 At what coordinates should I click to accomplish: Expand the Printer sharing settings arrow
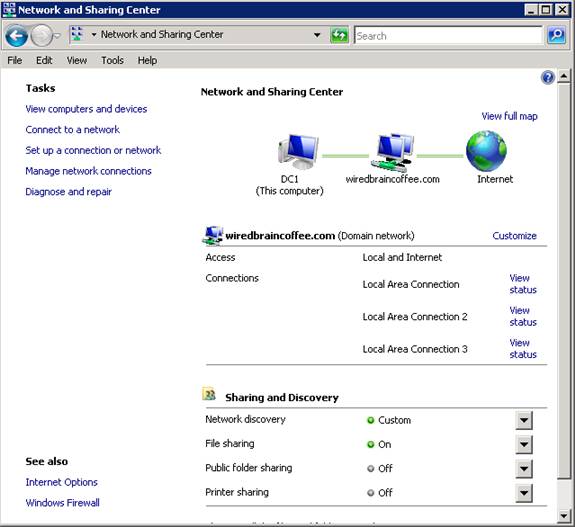pyautogui.click(x=524, y=493)
